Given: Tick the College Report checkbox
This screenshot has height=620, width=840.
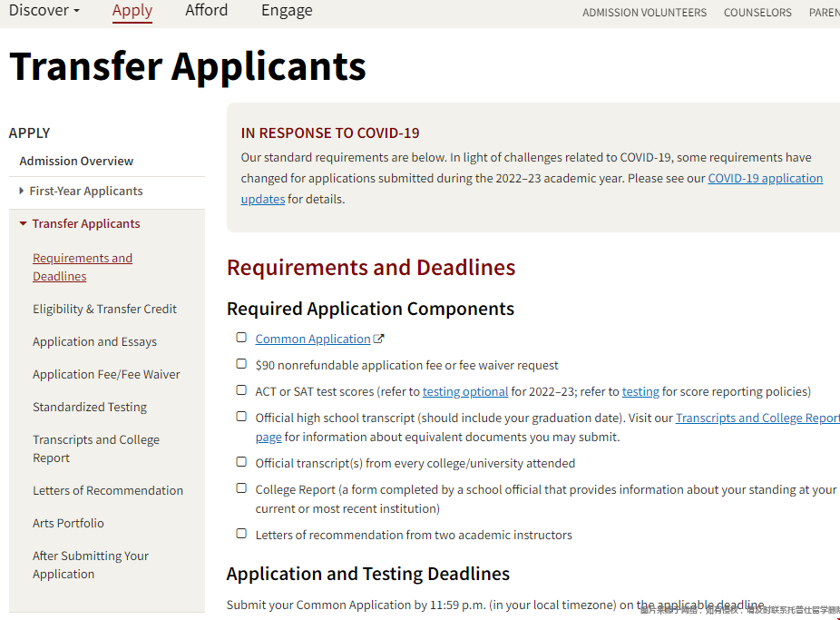Looking at the screenshot, I should [241, 488].
